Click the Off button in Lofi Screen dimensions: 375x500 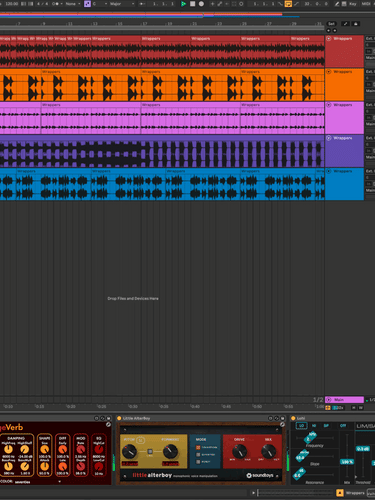coord(343,426)
